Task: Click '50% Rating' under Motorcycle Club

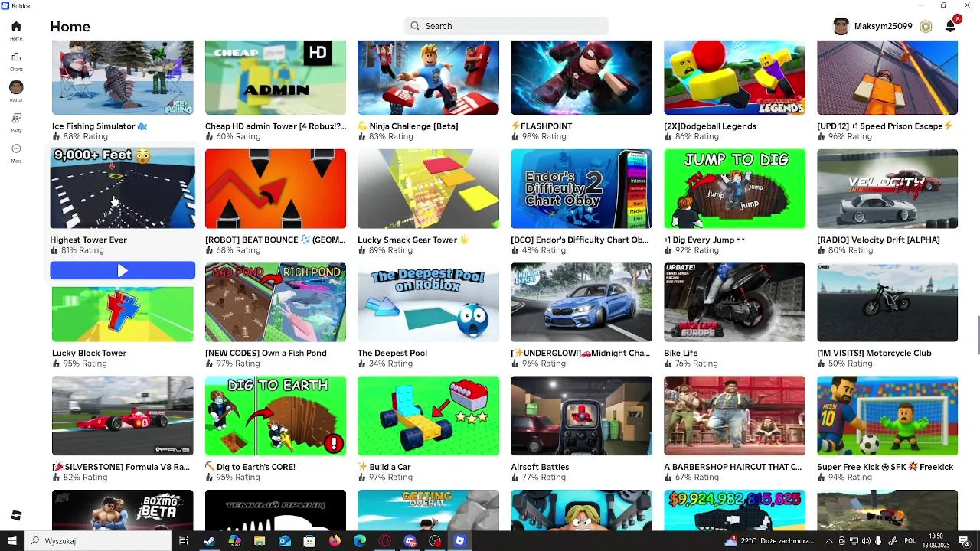Action: coord(850,364)
